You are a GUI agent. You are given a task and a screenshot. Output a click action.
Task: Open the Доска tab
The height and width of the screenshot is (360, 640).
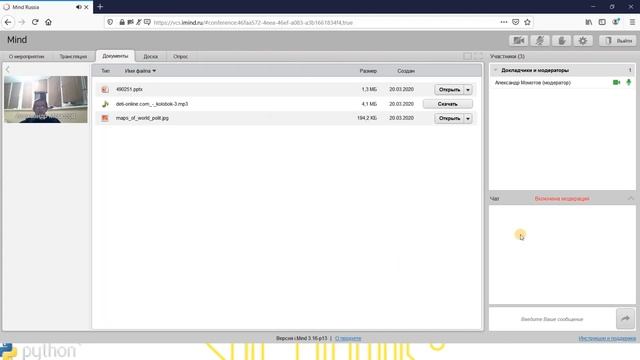[x=151, y=56]
